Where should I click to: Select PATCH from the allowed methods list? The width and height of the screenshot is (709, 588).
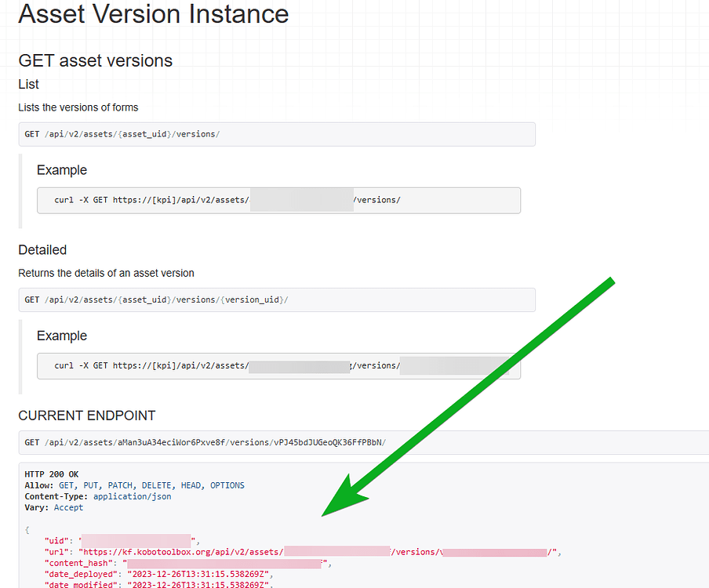[120, 485]
